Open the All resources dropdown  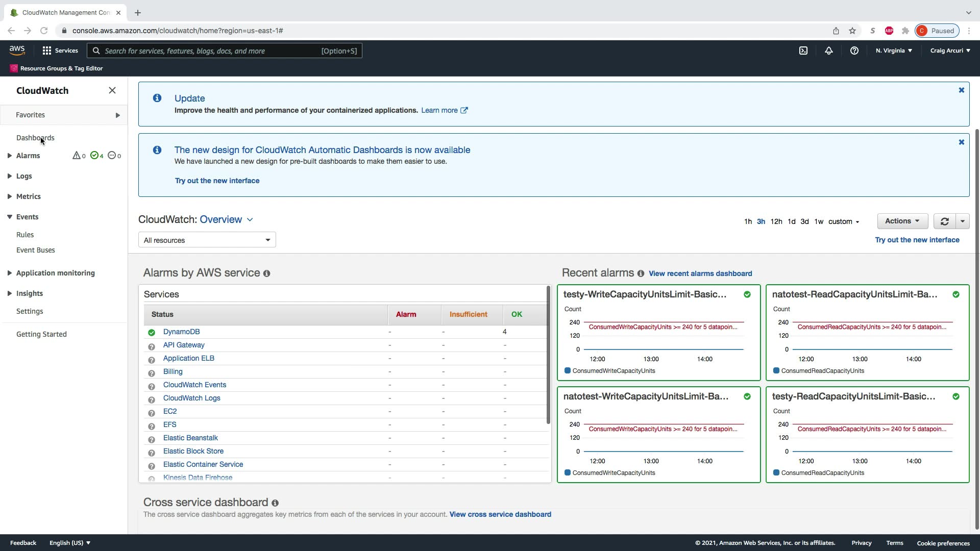[x=207, y=240]
